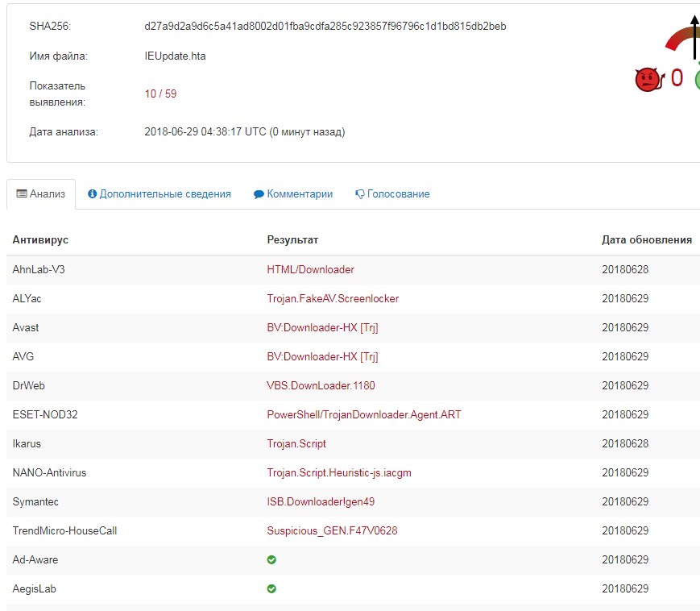The height and width of the screenshot is (611, 700).
Task: Click the Ikarus antivirus name
Action: tap(27, 443)
